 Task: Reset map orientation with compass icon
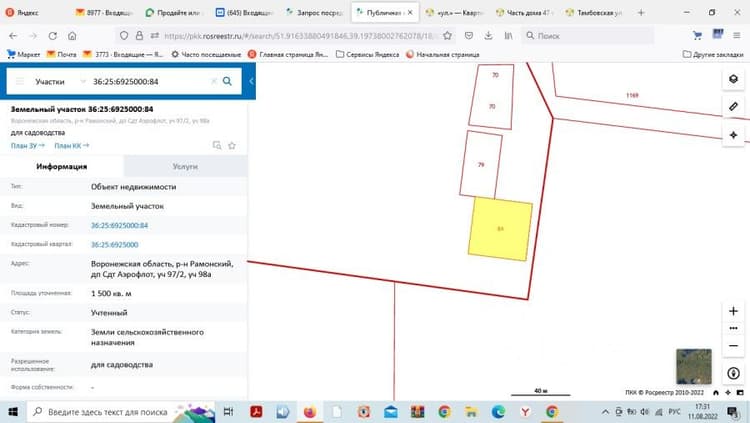(x=733, y=373)
